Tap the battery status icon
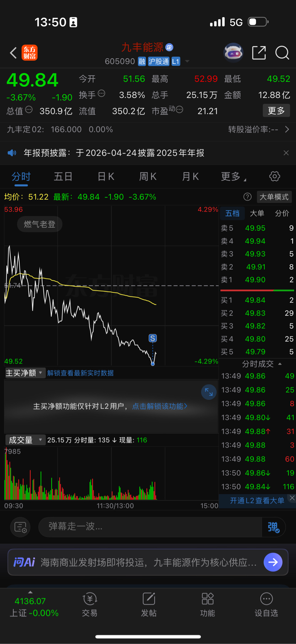This screenshot has height=644, width=296. point(258,22)
